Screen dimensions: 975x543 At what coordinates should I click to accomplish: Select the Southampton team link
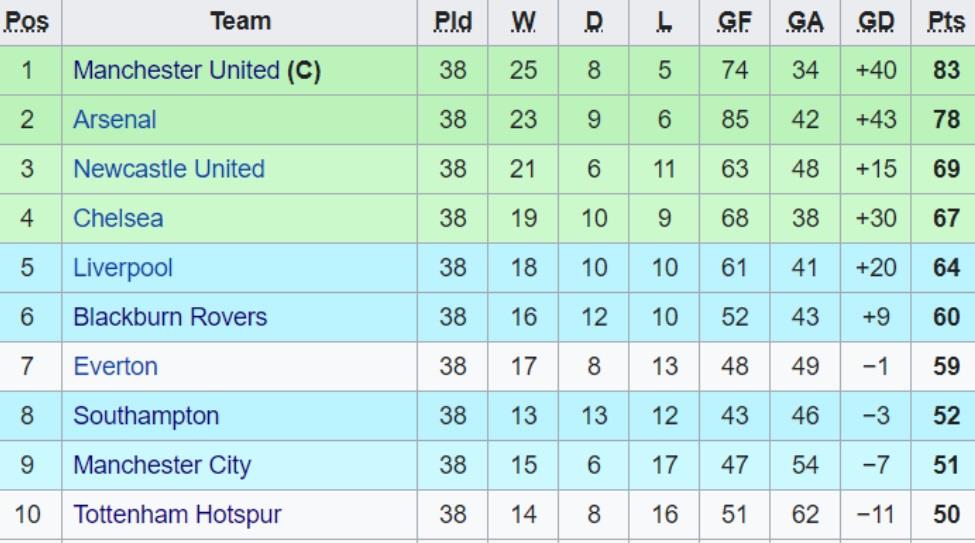pyautogui.click(x=146, y=416)
